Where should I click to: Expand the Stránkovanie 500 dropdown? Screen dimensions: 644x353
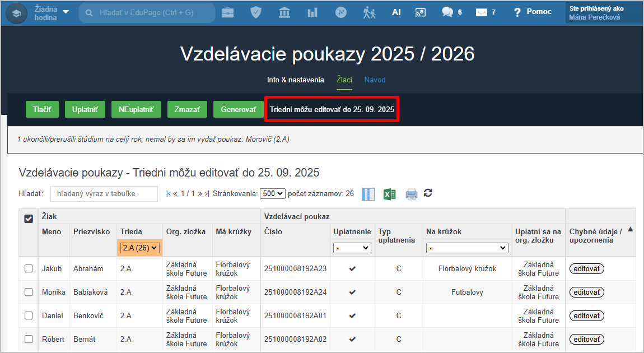point(273,194)
